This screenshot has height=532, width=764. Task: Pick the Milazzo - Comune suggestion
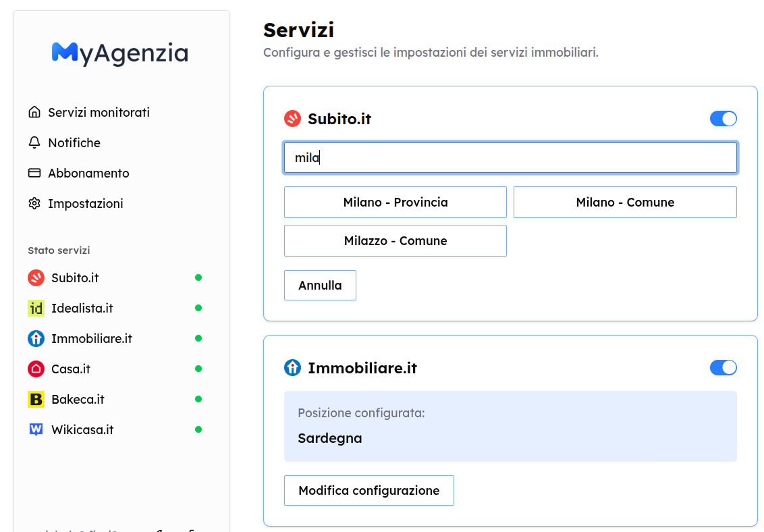pos(395,240)
